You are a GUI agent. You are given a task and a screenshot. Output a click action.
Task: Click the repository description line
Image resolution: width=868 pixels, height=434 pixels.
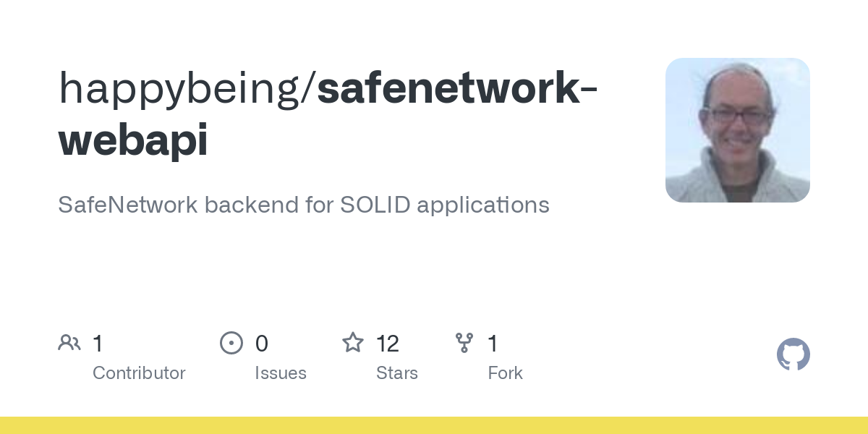coord(304,205)
